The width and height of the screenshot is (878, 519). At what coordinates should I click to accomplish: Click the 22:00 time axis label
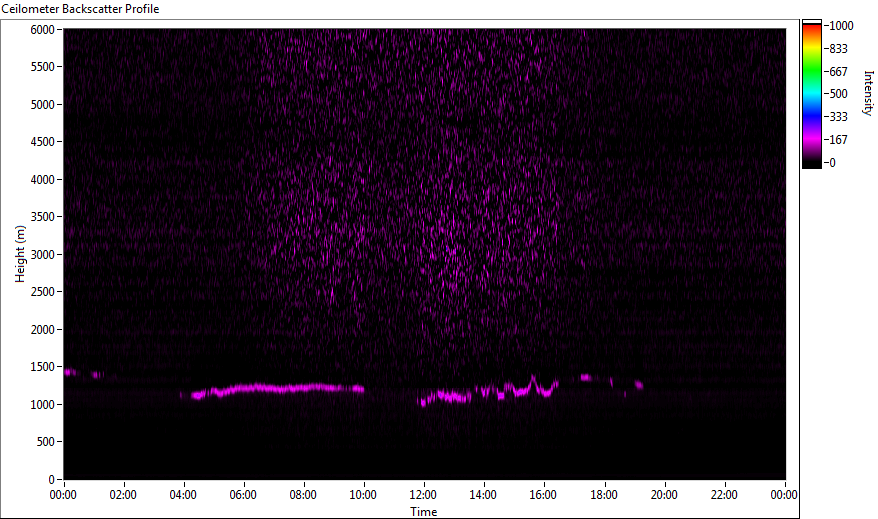pos(724,495)
